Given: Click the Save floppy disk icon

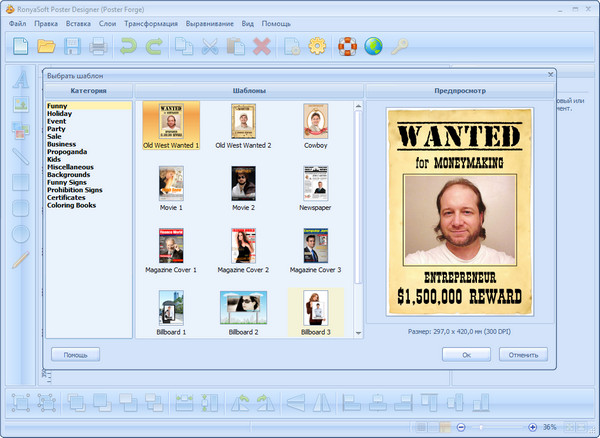Looking at the screenshot, I should pos(73,45).
